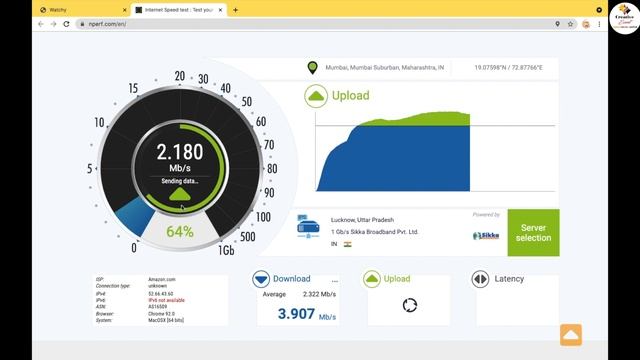Click the Latency arrows icon
Viewport: 640px width, 360px height.
pos(480,279)
